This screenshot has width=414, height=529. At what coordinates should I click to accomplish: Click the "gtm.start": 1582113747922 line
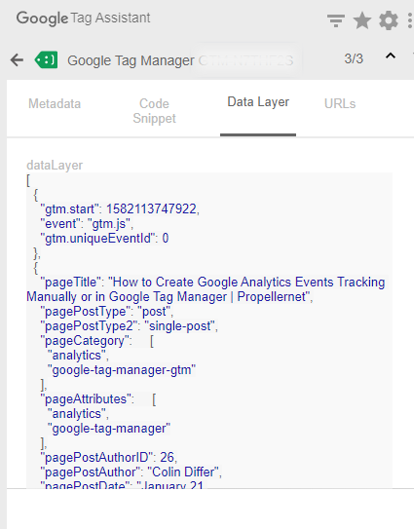[x=120, y=209]
